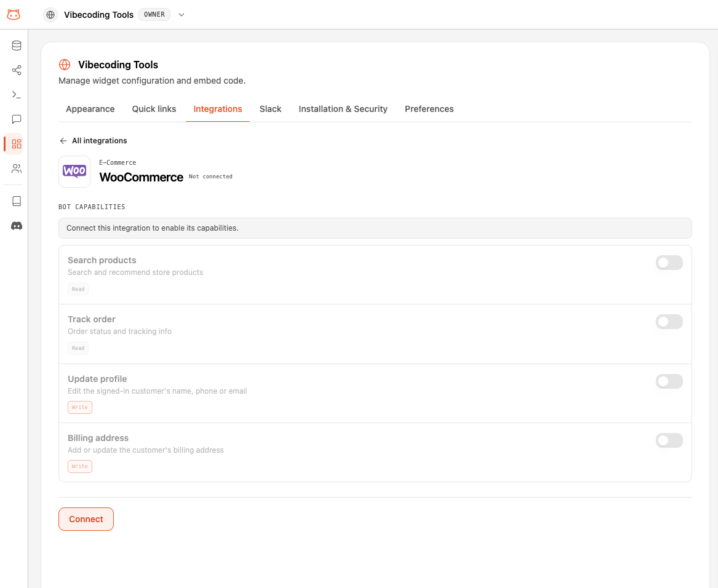Click the Connect button
The image size is (718, 588).
click(86, 519)
